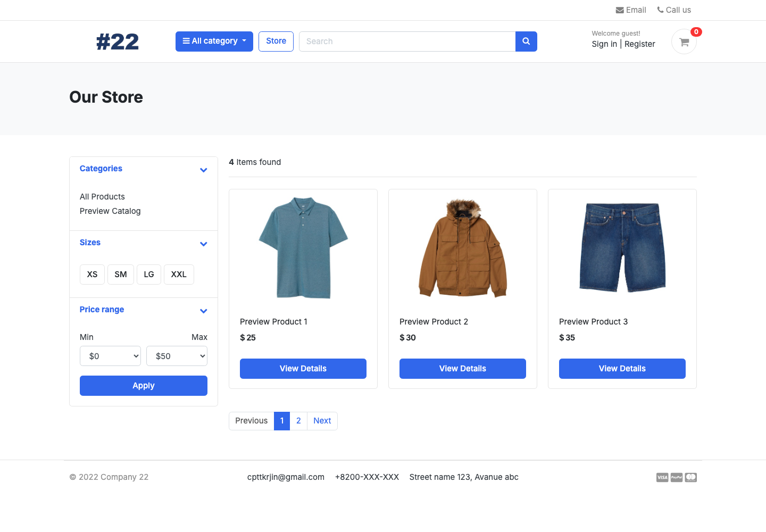Click the blue polo shirt thumbnail

303,248
